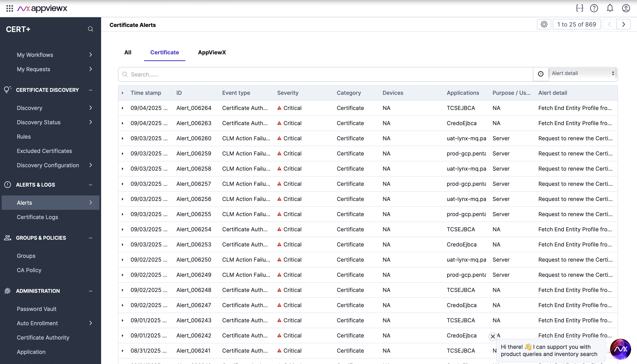Click the Alert_006247 ID cell

pos(194,305)
